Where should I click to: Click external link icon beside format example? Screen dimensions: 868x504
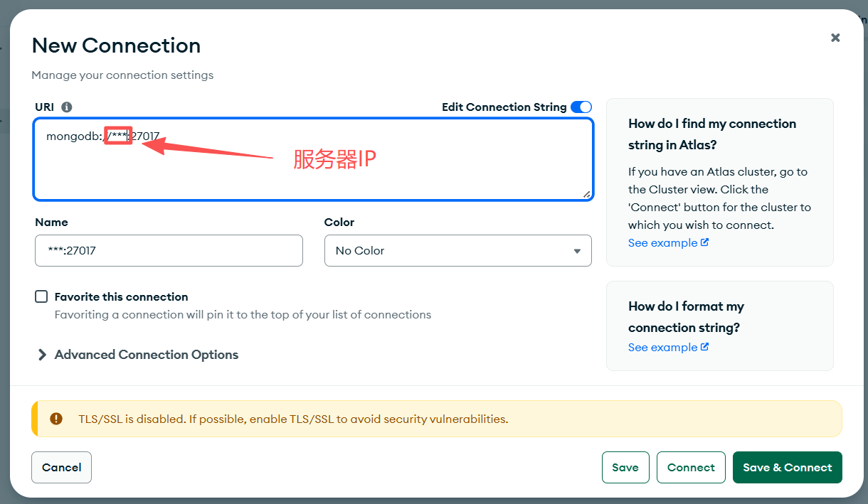704,347
